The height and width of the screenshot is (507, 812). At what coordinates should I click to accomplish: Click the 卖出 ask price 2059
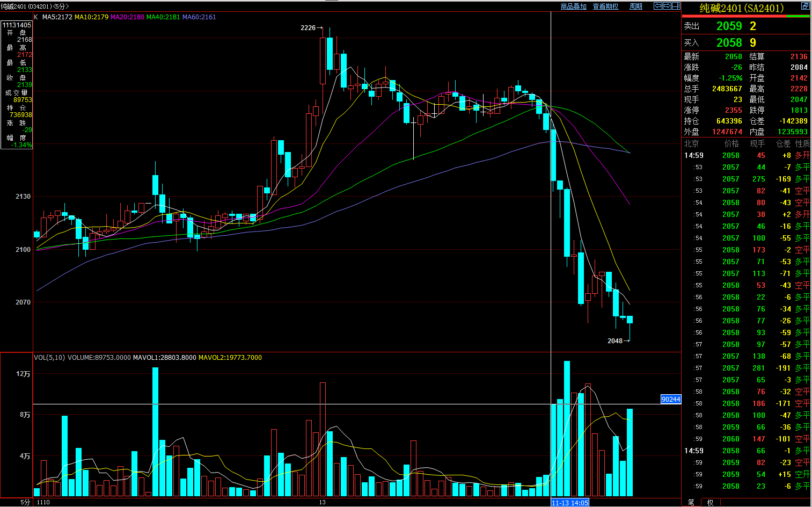coord(729,26)
